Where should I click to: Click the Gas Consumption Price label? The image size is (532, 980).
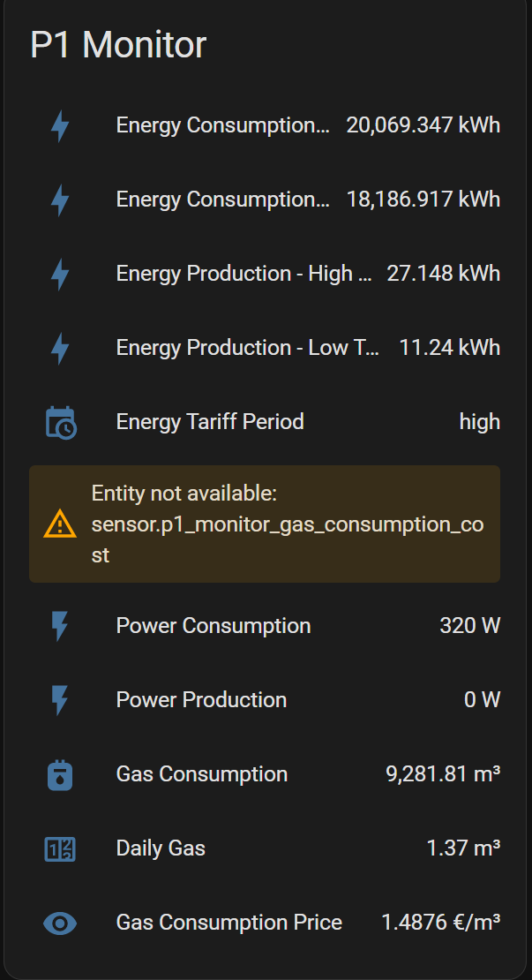(x=229, y=923)
